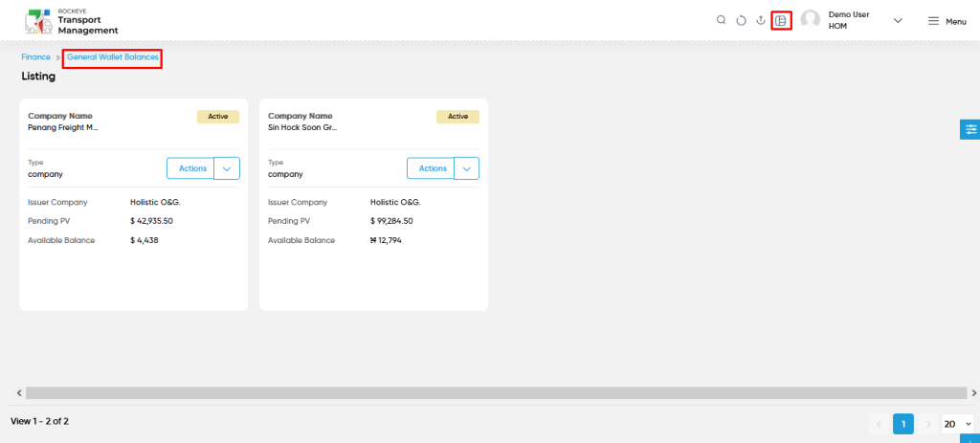Select page 1 in pagination

pos(903,424)
